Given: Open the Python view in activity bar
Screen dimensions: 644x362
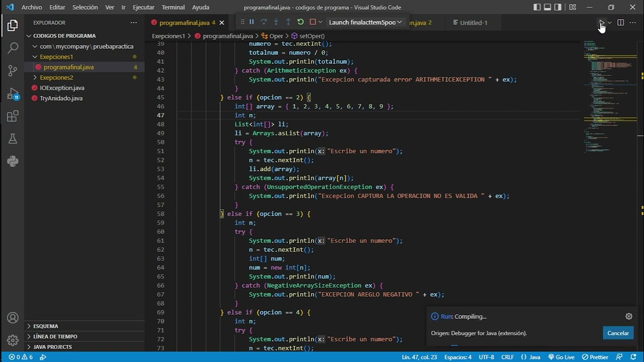Looking at the screenshot, I should point(13,161).
